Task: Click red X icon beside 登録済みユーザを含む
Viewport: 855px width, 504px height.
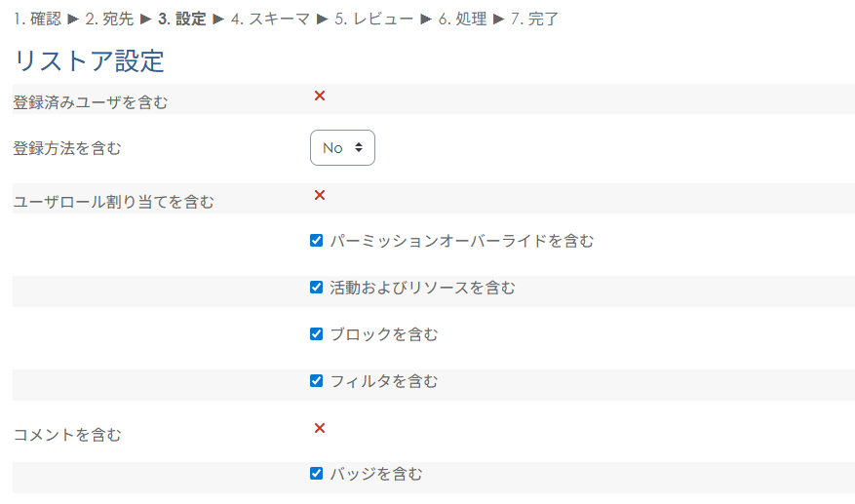Action: 319,96
